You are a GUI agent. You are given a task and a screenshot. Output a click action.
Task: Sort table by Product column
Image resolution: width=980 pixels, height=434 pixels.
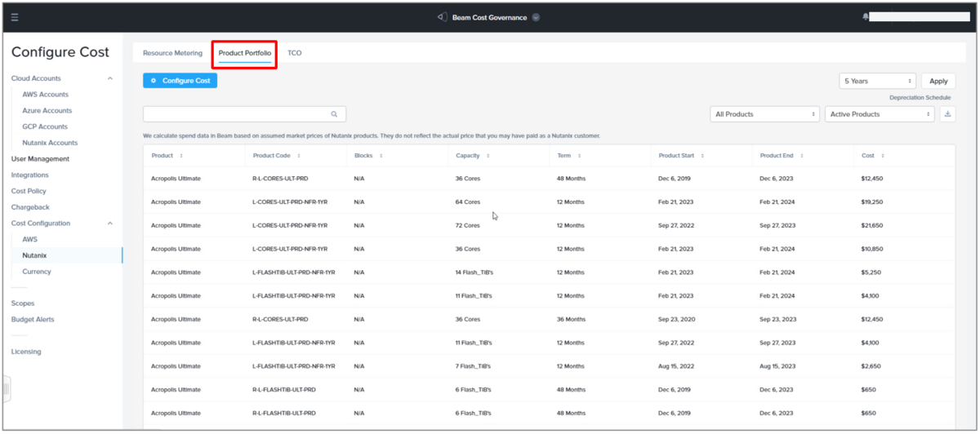(181, 156)
